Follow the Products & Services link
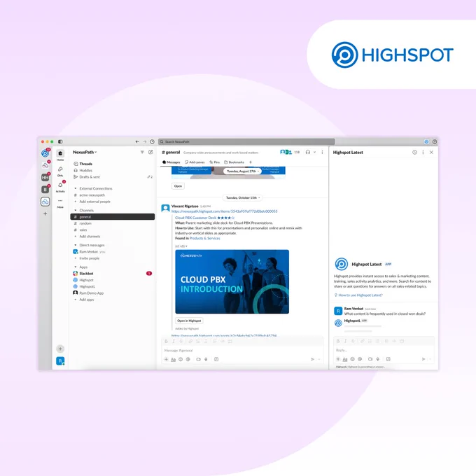This screenshot has height=476, width=476. click(x=205, y=238)
